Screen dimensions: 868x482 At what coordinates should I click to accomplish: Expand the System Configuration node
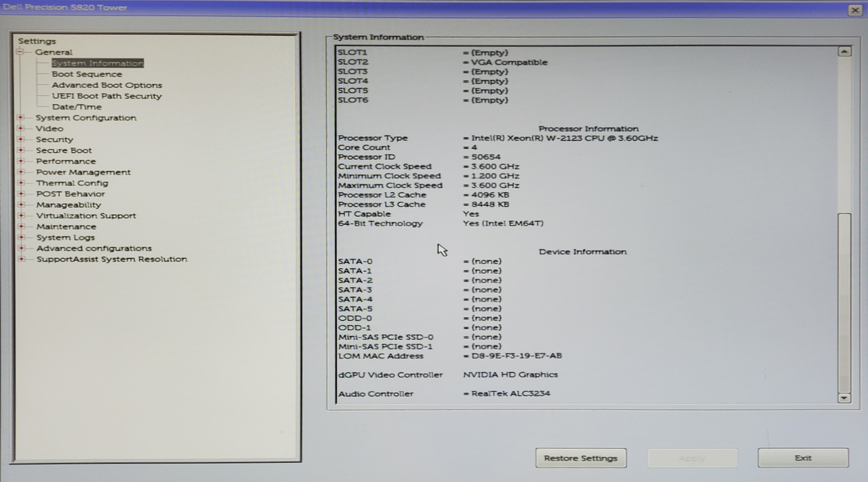click(x=21, y=118)
